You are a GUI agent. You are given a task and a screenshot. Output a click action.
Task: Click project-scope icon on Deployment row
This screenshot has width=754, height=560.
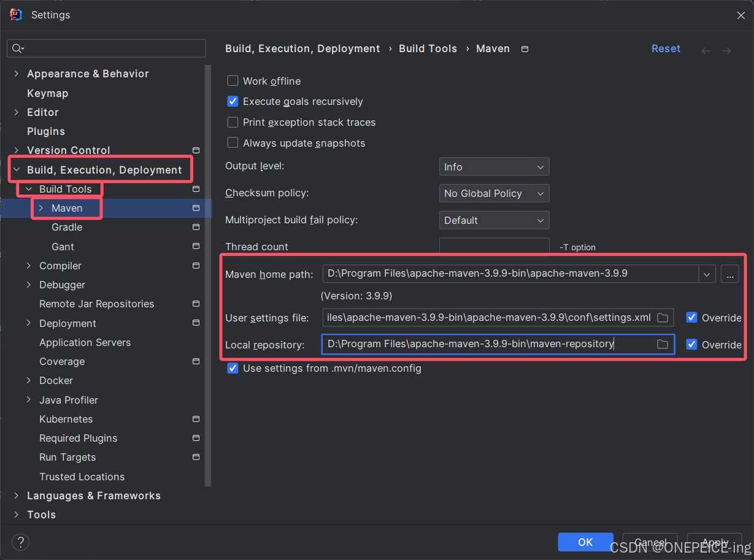tap(196, 323)
